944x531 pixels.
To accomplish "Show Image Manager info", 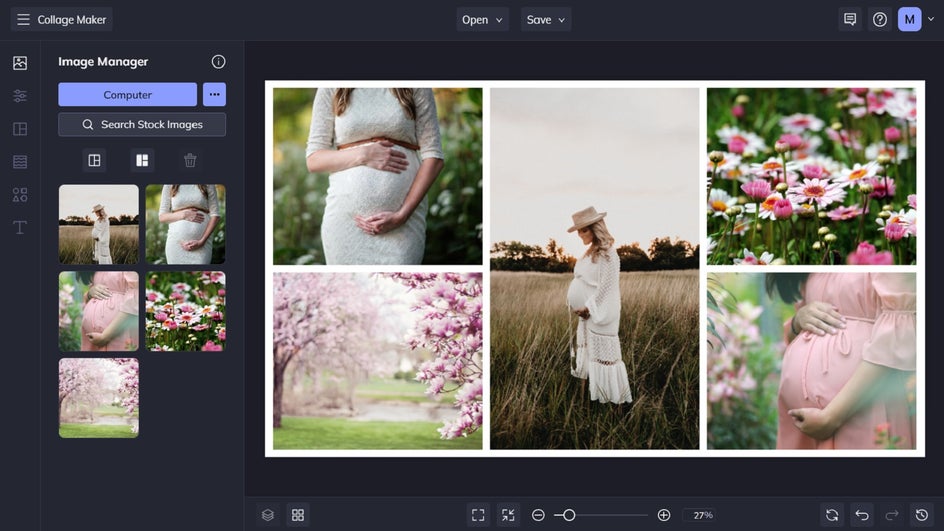I will 219,61.
